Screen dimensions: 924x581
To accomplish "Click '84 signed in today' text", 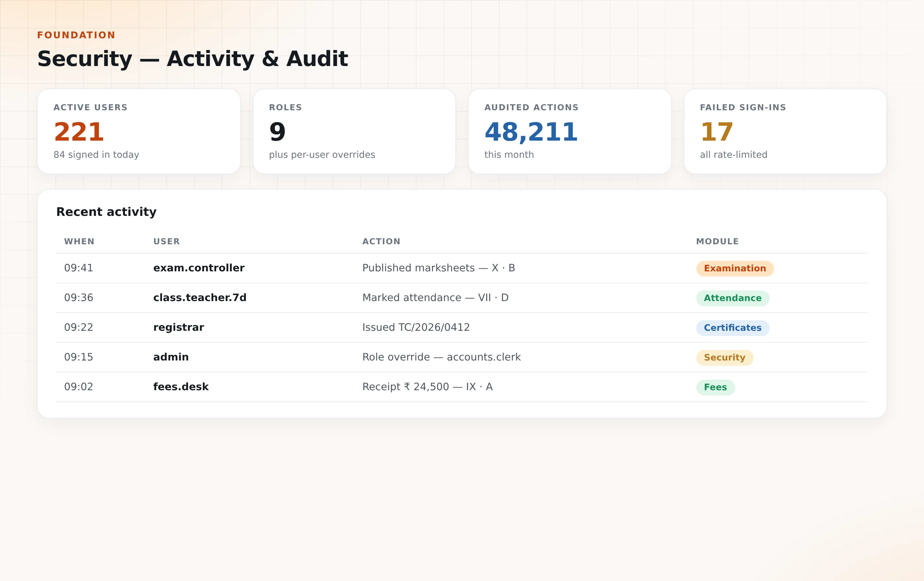I will click(96, 154).
